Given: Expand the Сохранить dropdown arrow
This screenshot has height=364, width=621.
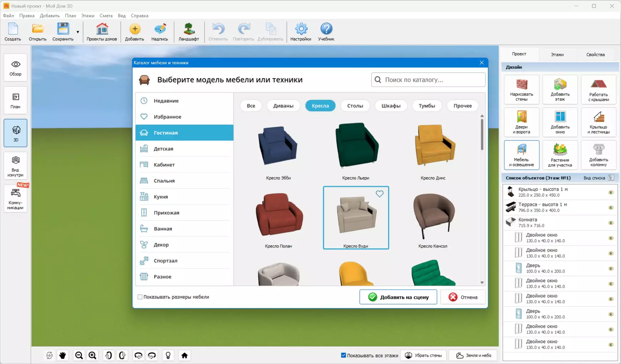Looking at the screenshot, I should coord(78,32).
